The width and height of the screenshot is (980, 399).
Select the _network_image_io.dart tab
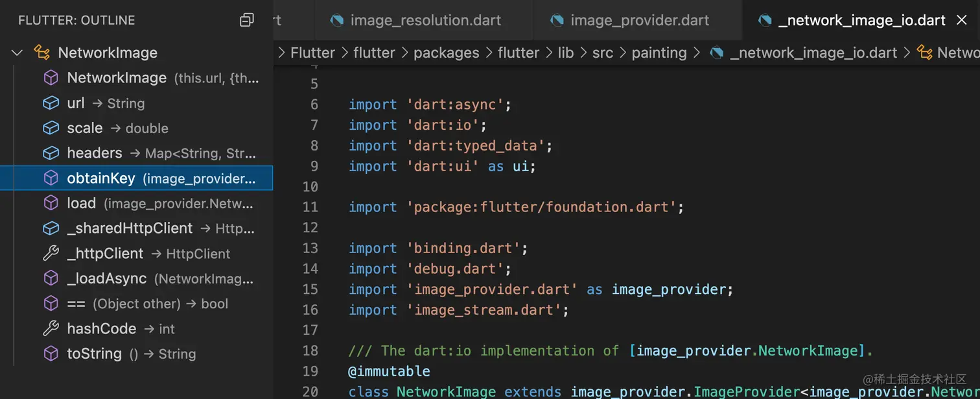click(x=862, y=20)
